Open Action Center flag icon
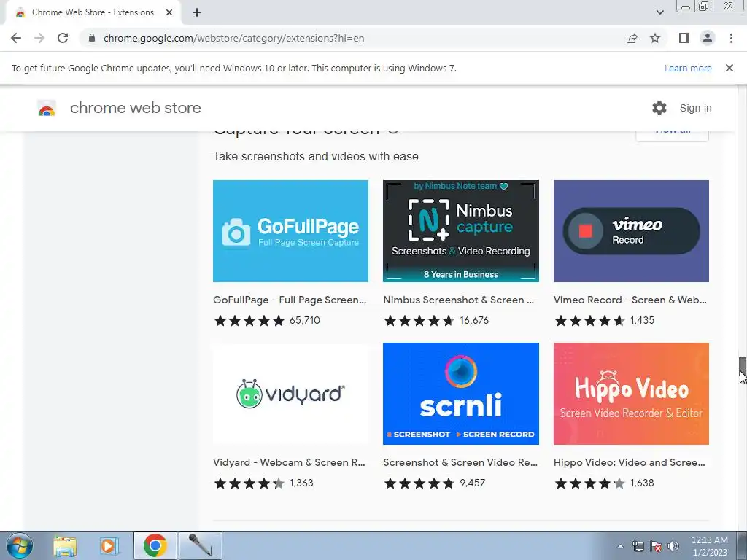This screenshot has height=560, width=747. [x=656, y=546]
